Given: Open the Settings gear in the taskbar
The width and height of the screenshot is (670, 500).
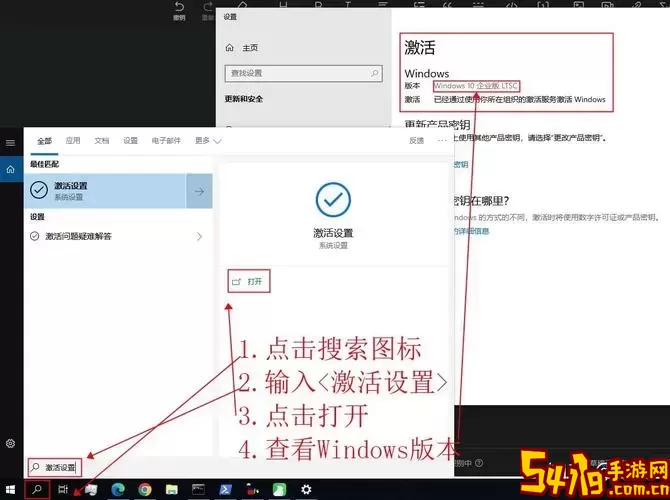Looking at the screenshot, I should (x=306, y=489).
